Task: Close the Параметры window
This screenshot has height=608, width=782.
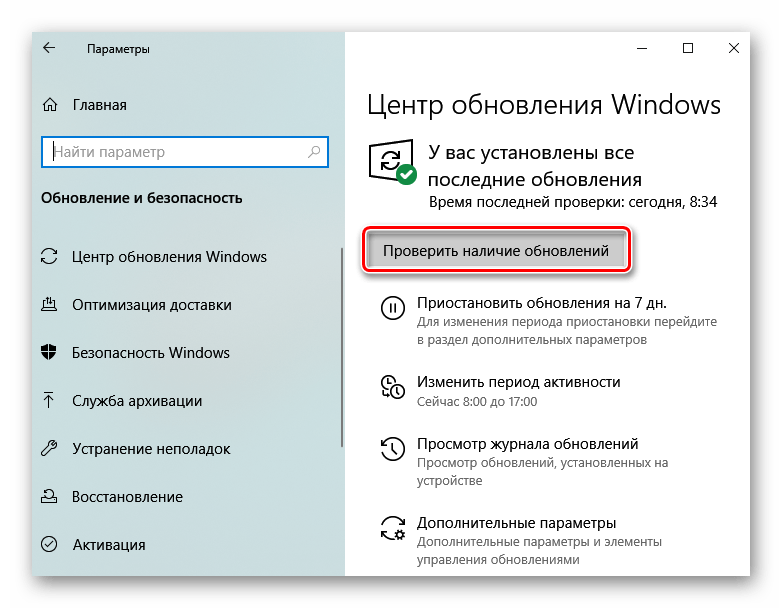Action: click(x=734, y=48)
